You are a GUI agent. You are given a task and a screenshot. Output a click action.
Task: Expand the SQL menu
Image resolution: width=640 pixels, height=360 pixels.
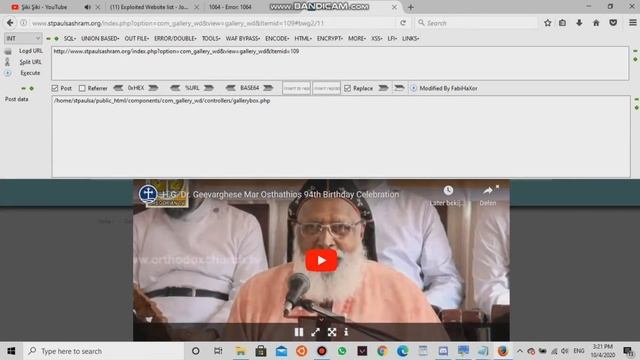[x=70, y=38]
